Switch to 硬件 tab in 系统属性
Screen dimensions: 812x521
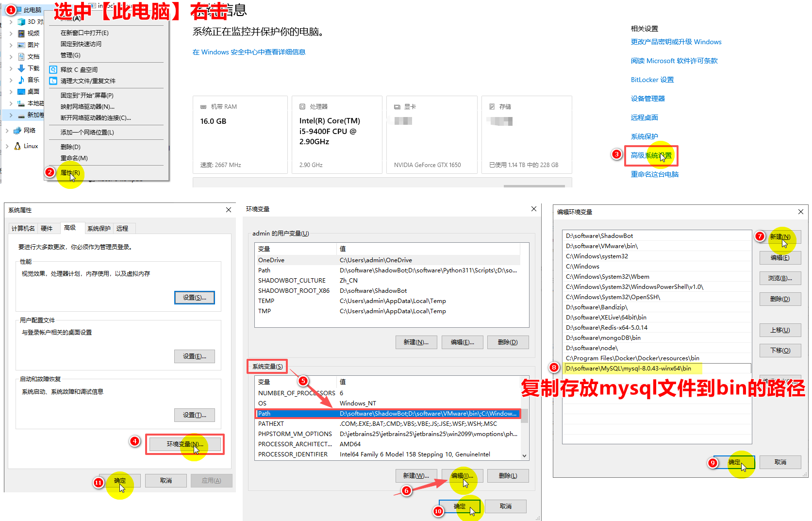pos(47,229)
